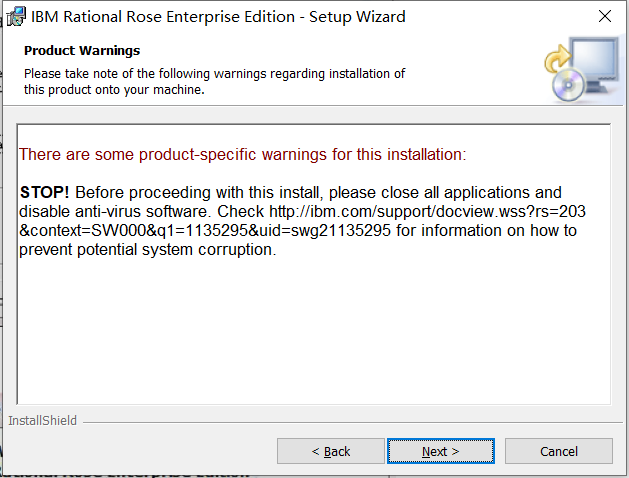Click the setup wizard title bar icon
Image resolution: width=629 pixels, height=478 pixels.
tap(16, 17)
